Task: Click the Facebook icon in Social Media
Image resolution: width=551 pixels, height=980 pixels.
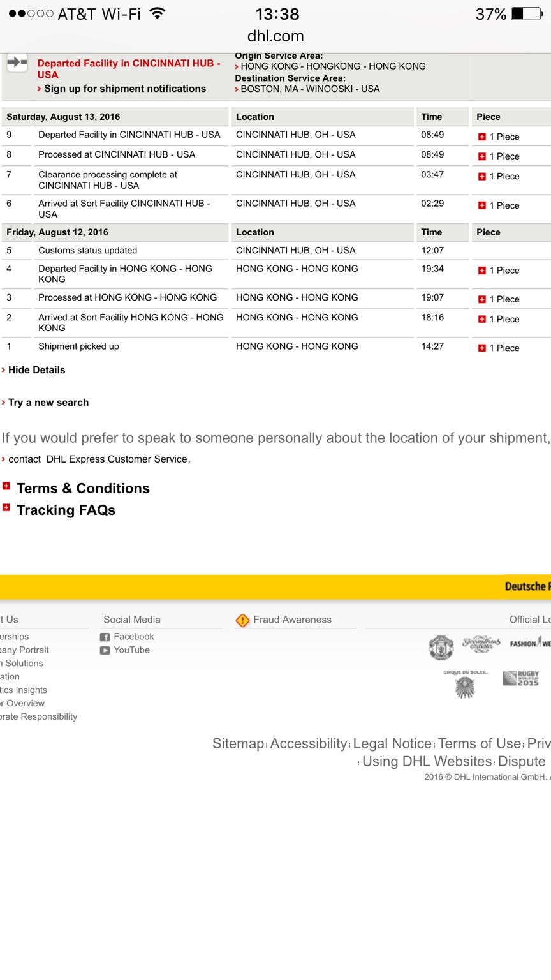Action: tap(105, 637)
